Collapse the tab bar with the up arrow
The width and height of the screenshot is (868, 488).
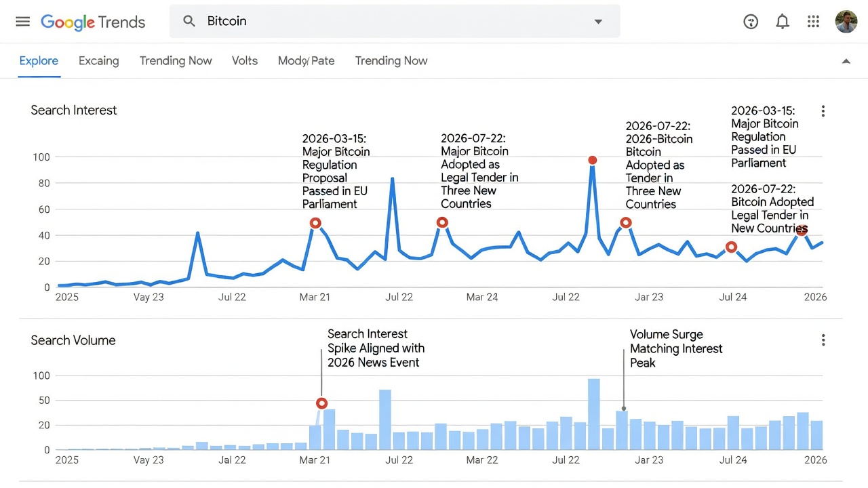pyautogui.click(x=846, y=61)
